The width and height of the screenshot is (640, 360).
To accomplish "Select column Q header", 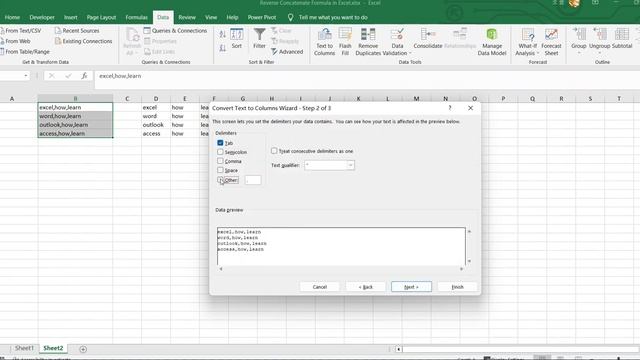I will tap(532, 99).
